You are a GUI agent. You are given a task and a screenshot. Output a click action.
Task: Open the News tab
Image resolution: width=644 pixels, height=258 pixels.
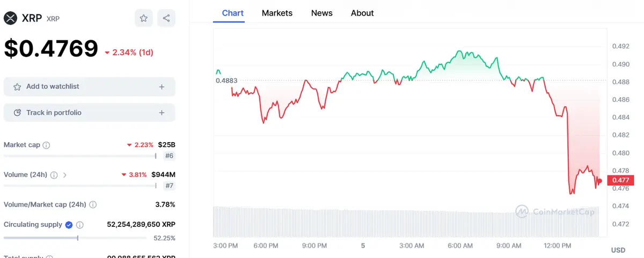pyautogui.click(x=321, y=13)
